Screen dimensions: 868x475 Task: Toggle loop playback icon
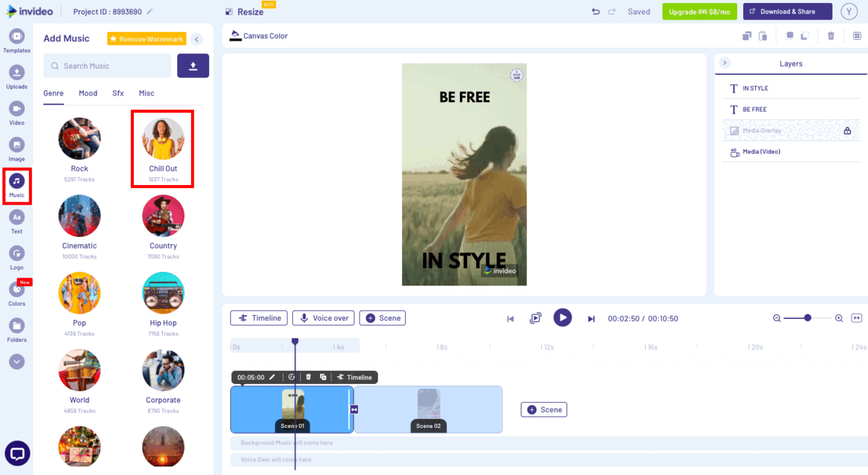coord(535,318)
